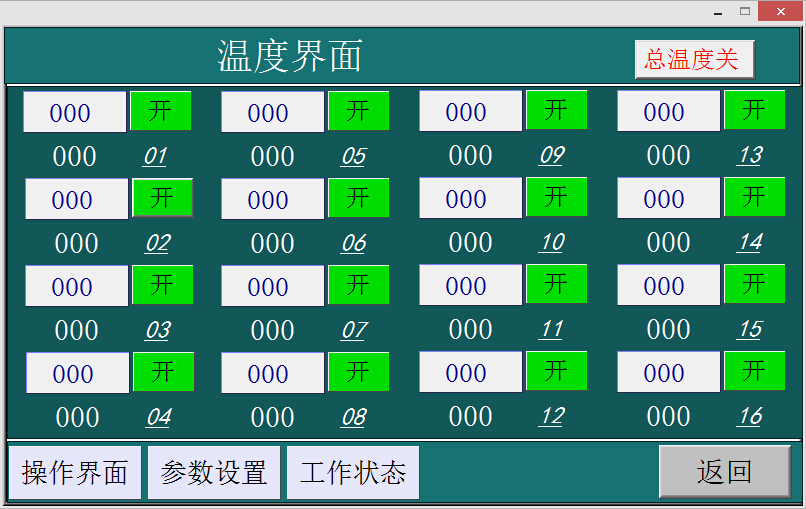Click the setpoint field for channel 08
The height and width of the screenshot is (509, 806).
(x=272, y=373)
